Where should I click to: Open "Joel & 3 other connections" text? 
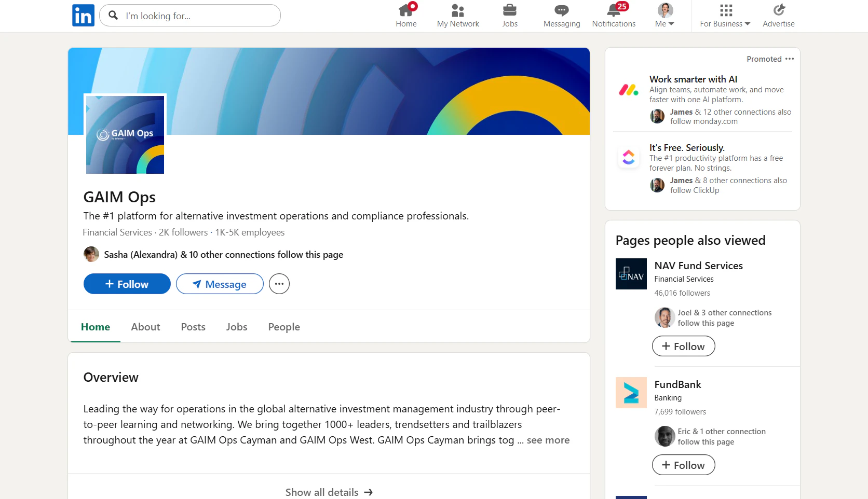click(725, 313)
